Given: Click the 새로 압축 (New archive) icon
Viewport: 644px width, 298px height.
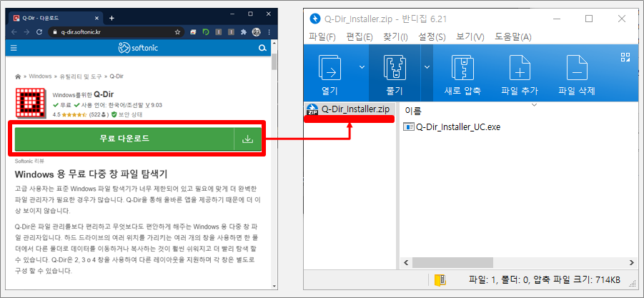Looking at the screenshot, I should coord(463,68).
